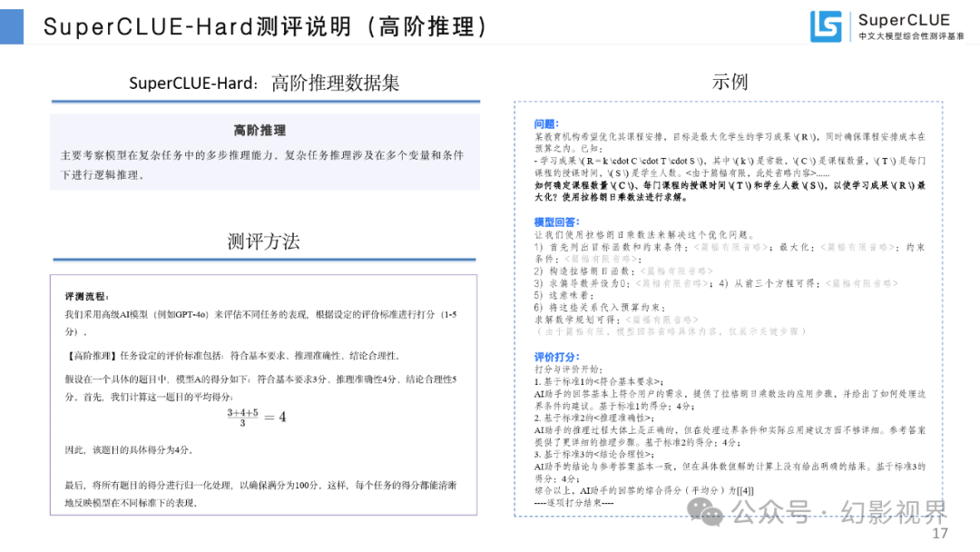This screenshot has height=552, width=980.
Task: Click the blue '问题:' label
Action: (546, 123)
